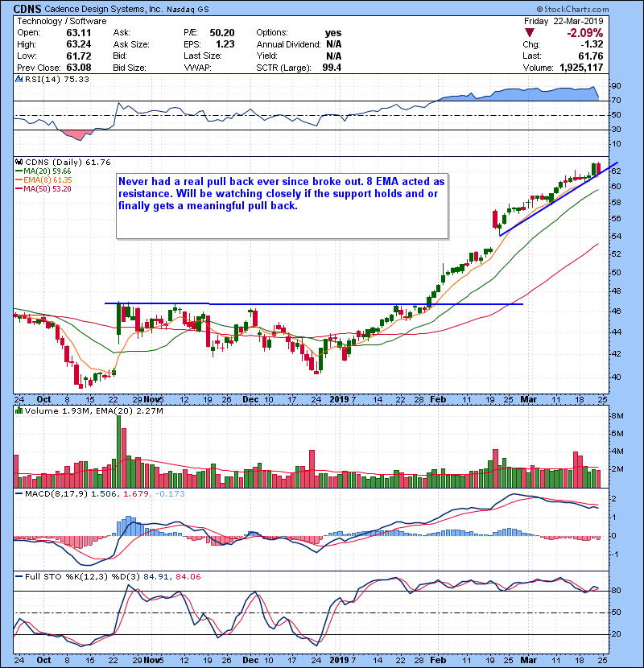The image size is (644, 668).
Task: Click the RSI indicator icon beside RSI(14)
Action: pos(19,79)
